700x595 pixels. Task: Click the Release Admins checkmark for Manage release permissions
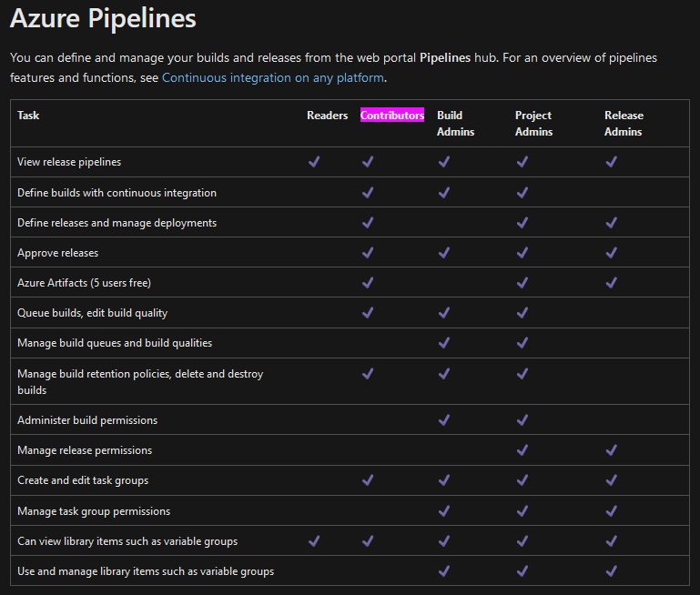(x=612, y=450)
